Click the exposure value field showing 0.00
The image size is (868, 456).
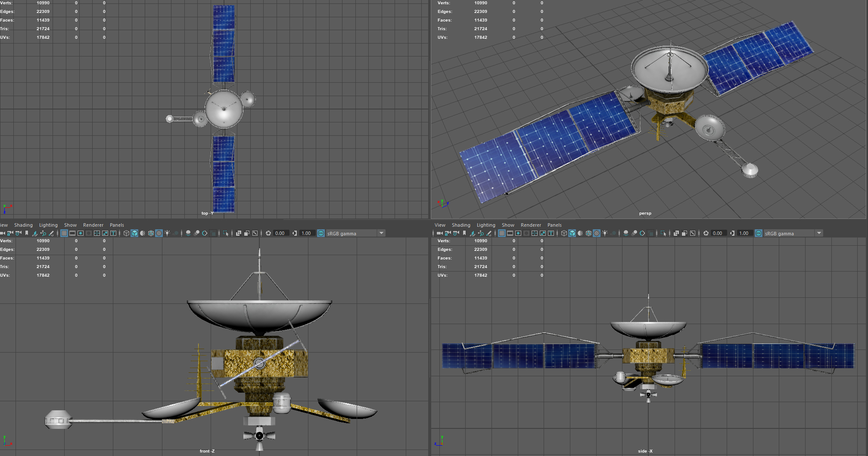point(280,233)
